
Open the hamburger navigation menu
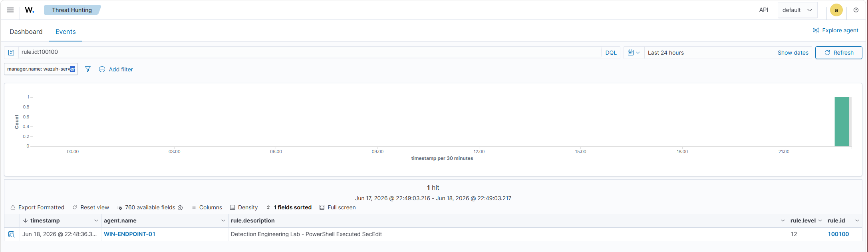click(10, 10)
